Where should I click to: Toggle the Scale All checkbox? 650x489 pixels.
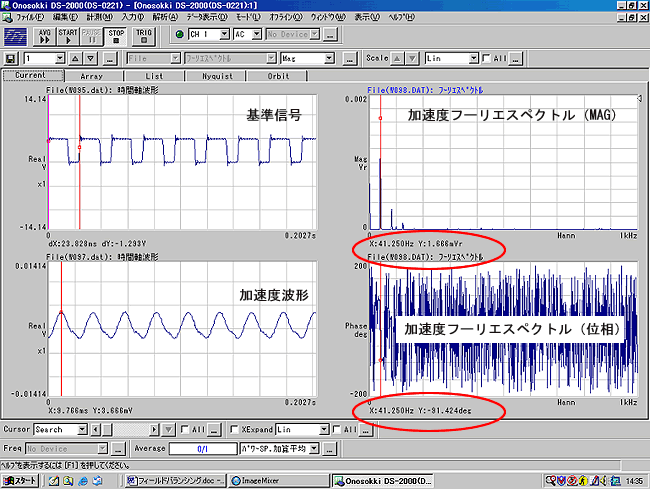[487, 58]
